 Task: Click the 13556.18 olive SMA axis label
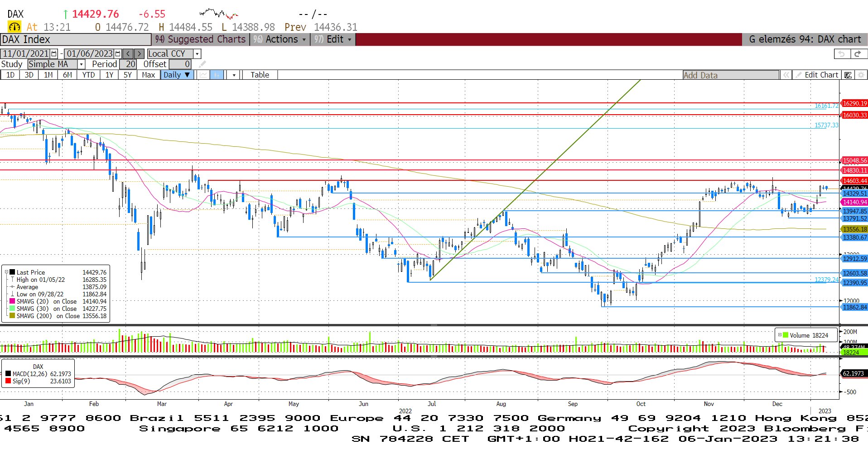point(854,229)
